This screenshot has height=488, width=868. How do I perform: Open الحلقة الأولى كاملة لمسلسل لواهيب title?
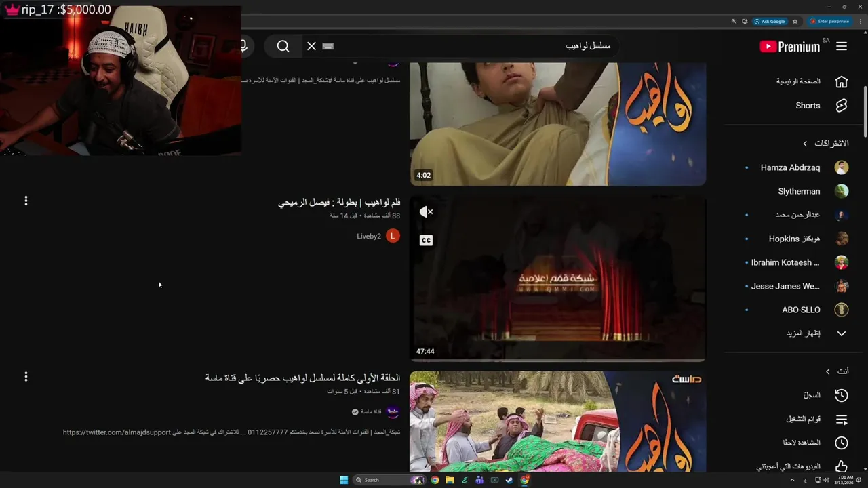click(x=302, y=378)
